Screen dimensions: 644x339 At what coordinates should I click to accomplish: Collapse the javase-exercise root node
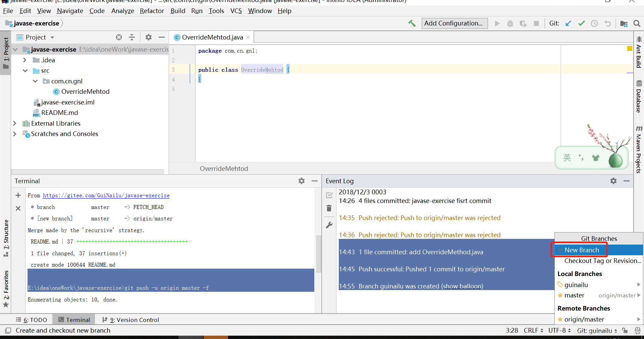[15, 50]
